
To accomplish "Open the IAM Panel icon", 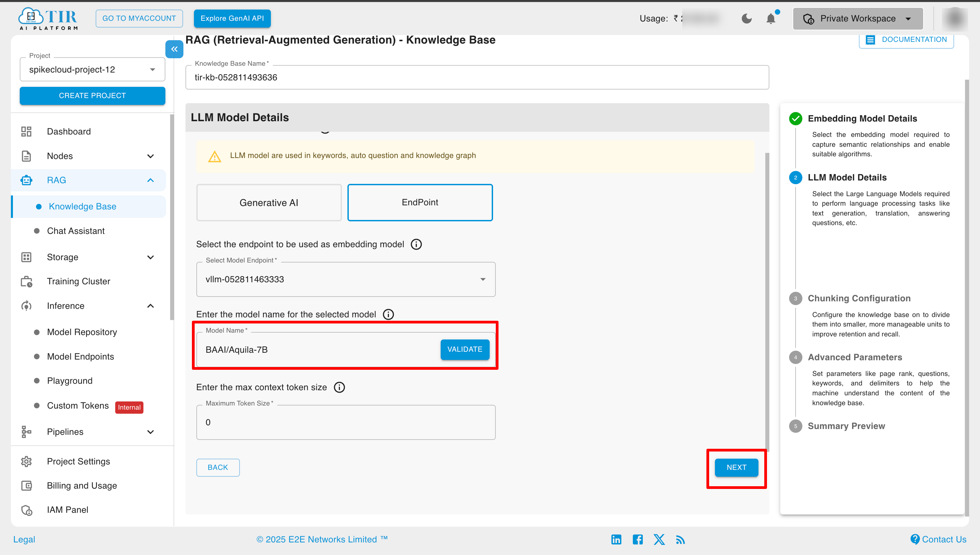I will click(26, 510).
